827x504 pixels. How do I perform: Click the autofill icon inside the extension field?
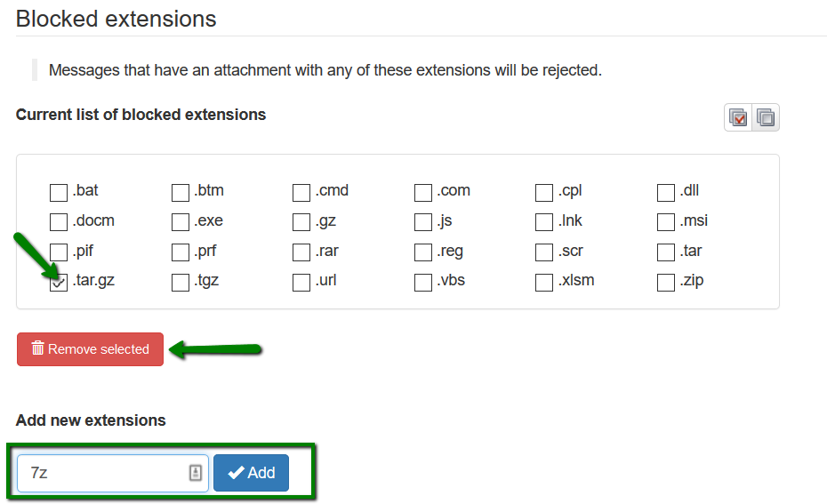tap(195, 472)
